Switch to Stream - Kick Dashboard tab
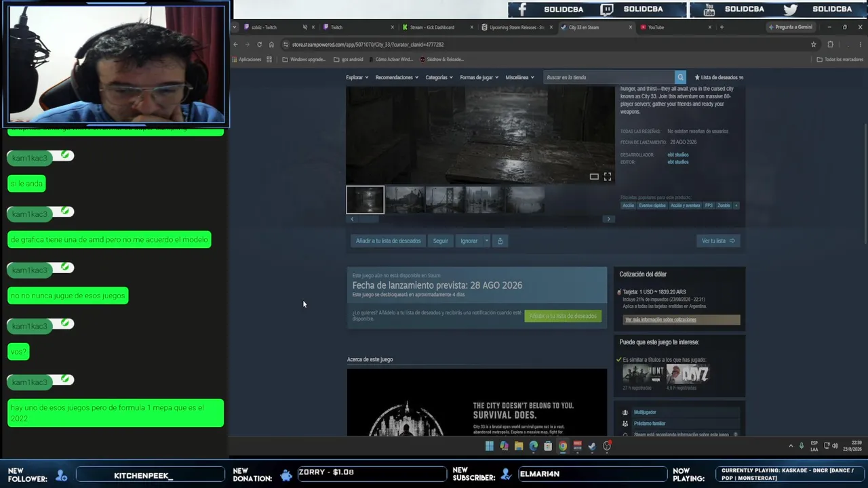The image size is (868, 488). click(437, 27)
